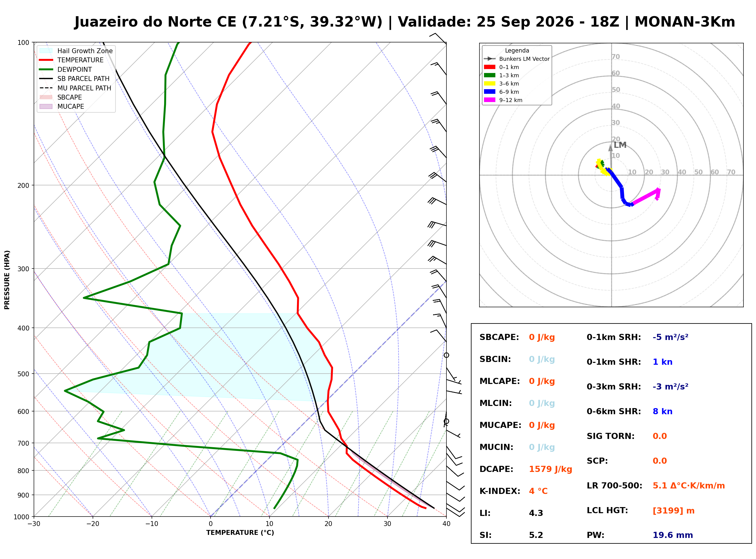Click the Hail Growth Zone legend swatch
756x559 pixels.
tap(46, 51)
